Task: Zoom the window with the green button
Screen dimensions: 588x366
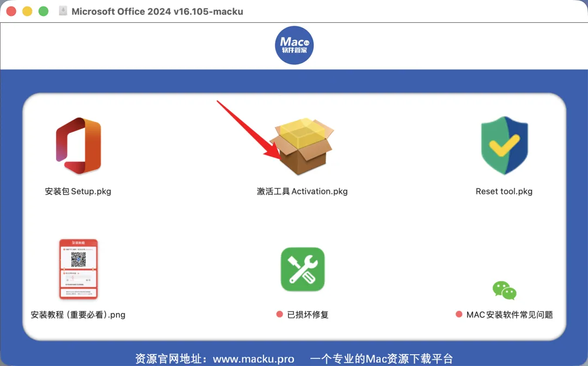Action: pos(44,11)
